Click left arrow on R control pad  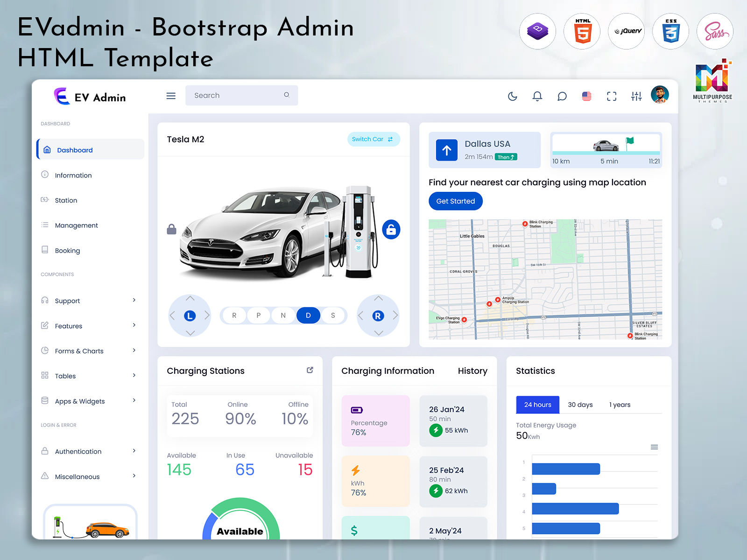tap(360, 315)
